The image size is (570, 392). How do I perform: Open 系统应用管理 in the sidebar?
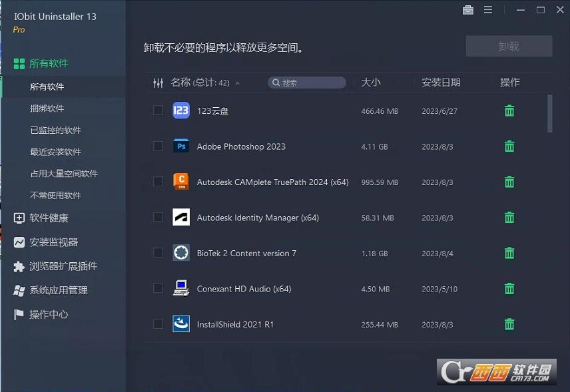pos(18,290)
